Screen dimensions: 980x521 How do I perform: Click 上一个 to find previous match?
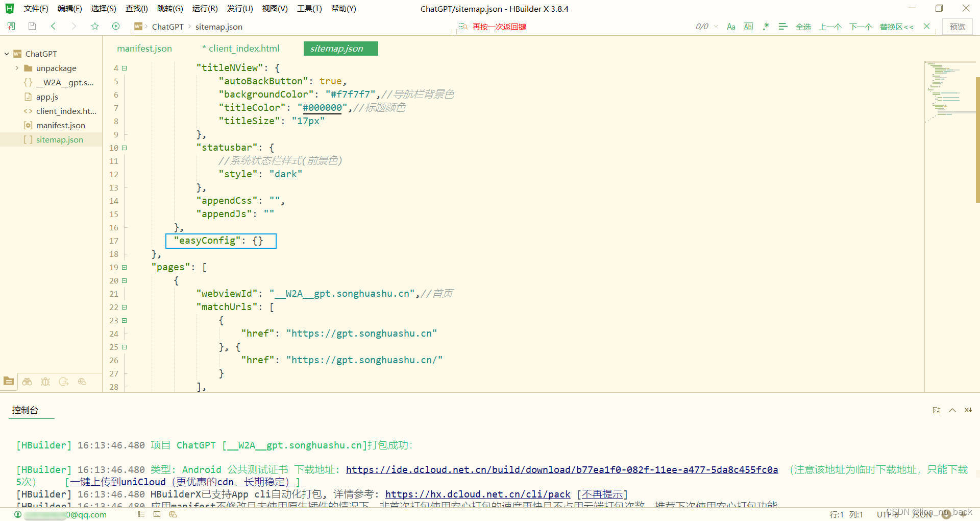point(830,27)
